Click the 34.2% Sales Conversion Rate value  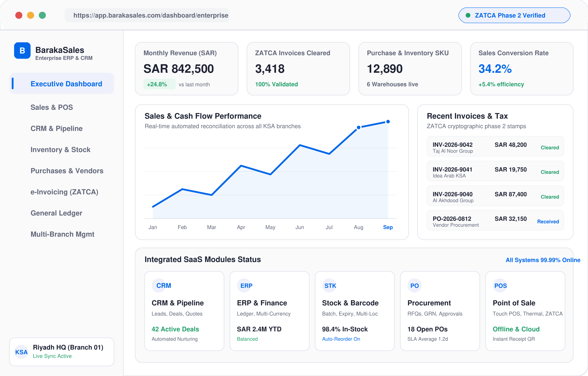[495, 69]
